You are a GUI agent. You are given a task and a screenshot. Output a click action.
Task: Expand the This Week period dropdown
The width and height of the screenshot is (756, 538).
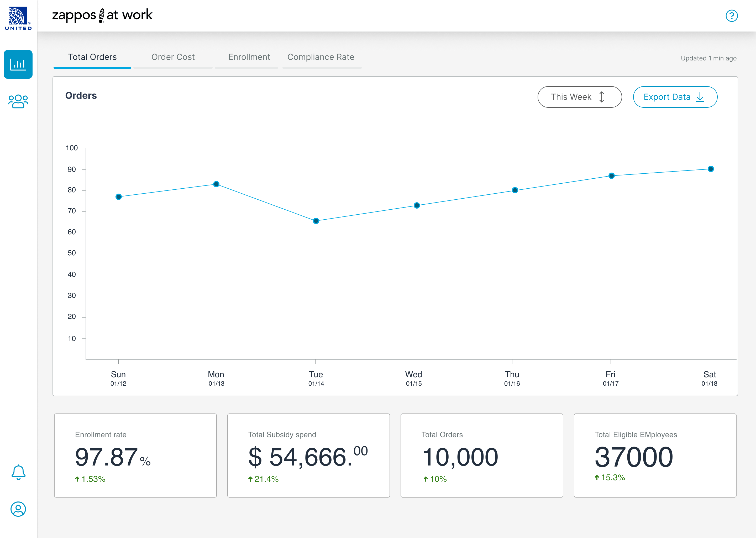[579, 97]
